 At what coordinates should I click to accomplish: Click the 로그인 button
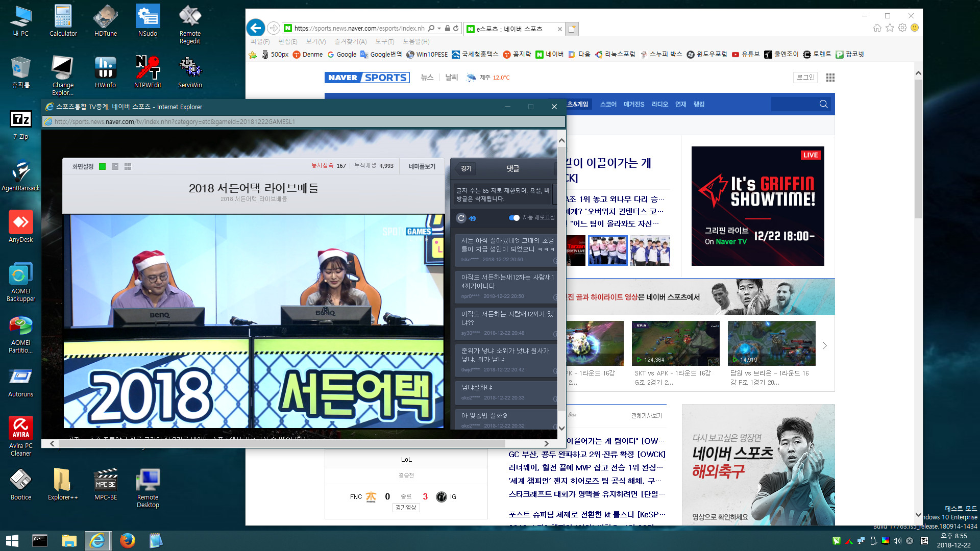pyautogui.click(x=805, y=77)
